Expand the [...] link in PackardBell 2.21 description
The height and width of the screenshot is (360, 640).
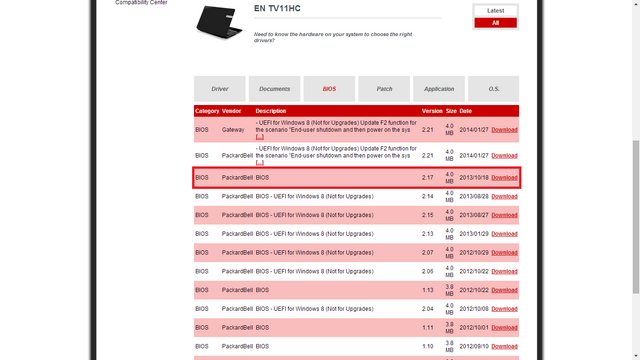(260, 163)
